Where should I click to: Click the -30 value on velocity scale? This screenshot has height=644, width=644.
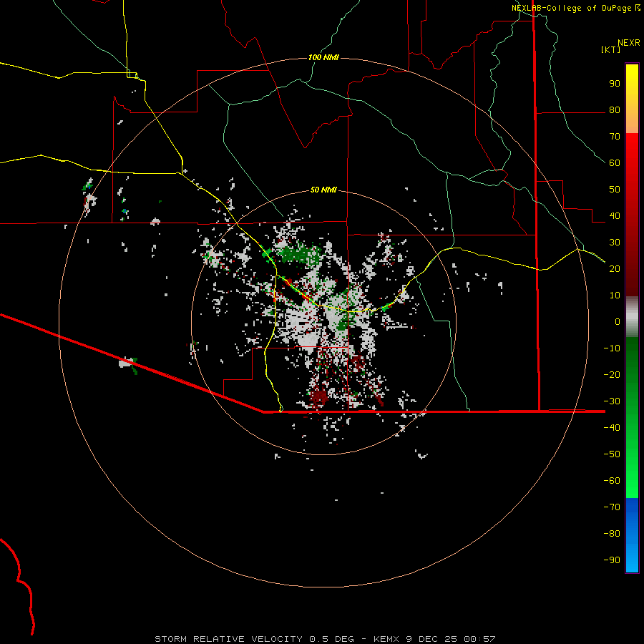tap(612, 401)
